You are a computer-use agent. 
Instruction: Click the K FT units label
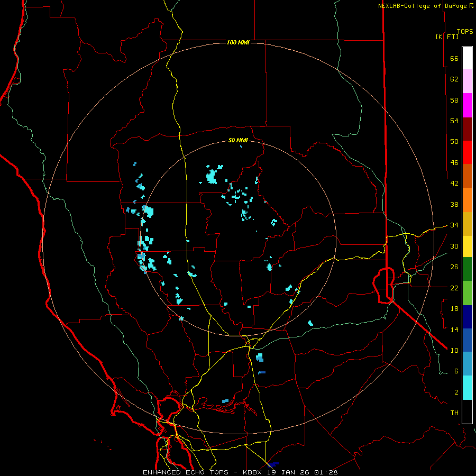click(x=447, y=37)
